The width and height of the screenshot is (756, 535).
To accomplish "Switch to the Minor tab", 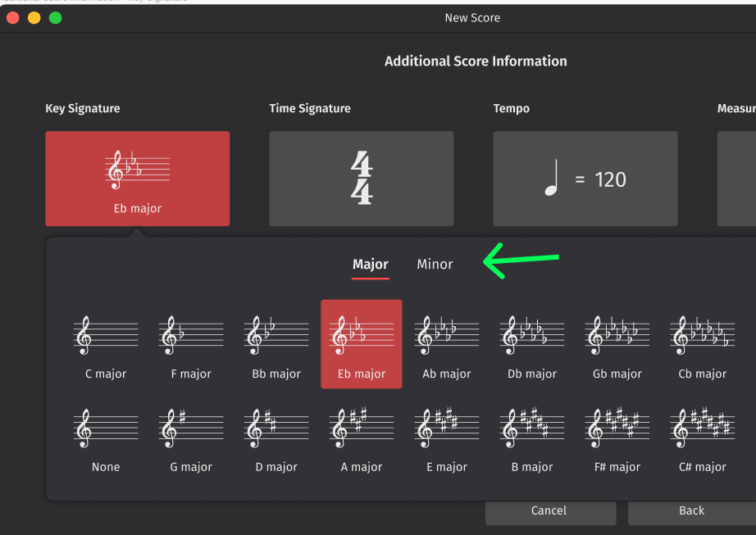I will pos(435,264).
